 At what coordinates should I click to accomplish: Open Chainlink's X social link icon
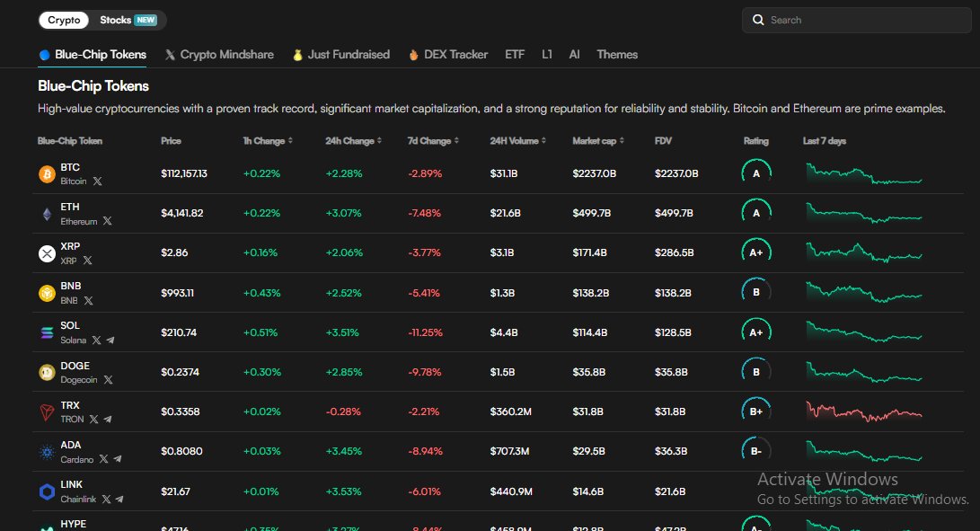pos(106,499)
